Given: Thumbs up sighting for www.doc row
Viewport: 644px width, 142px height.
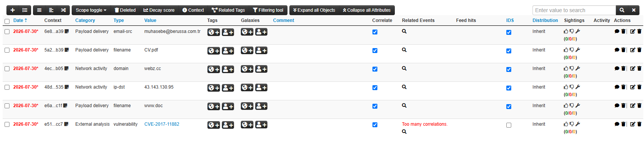Looking at the screenshot, I should click(566, 106).
